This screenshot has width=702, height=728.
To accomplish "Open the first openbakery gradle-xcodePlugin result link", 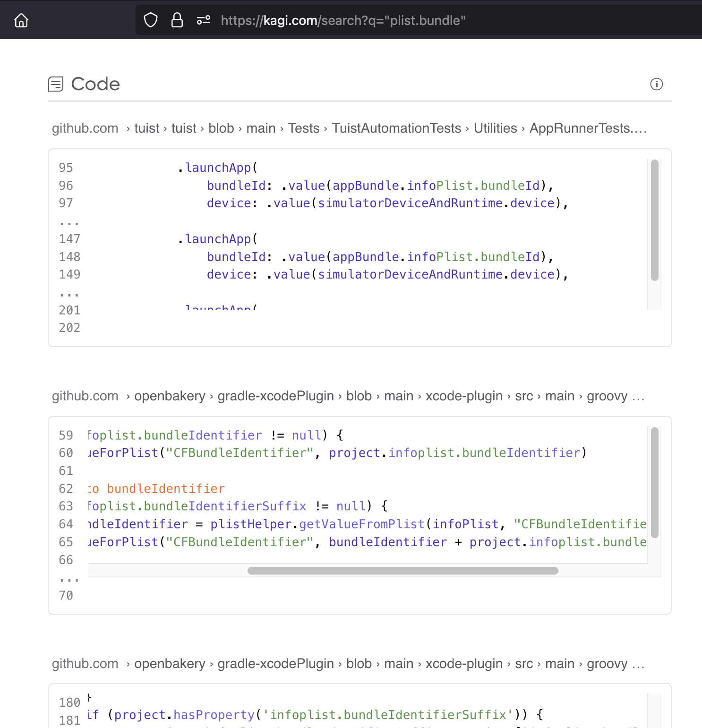I will (x=348, y=396).
